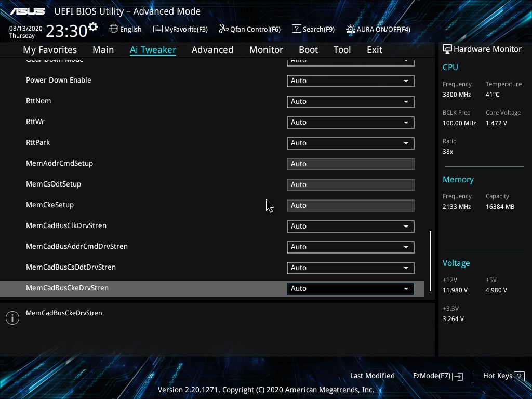Click the 23:30 clock time
This screenshot has width=532, height=399.
pos(66,31)
